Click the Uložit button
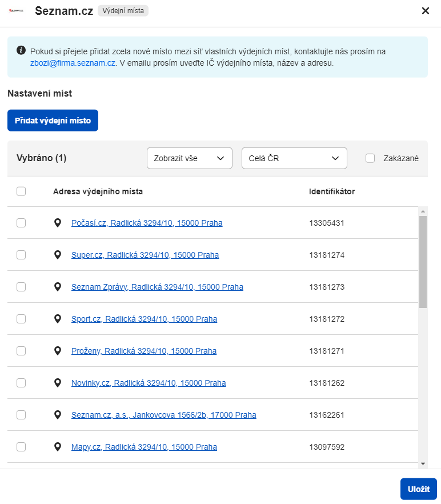Image resolution: width=441 pixels, height=504 pixels. pyautogui.click(x=419, y=489)
